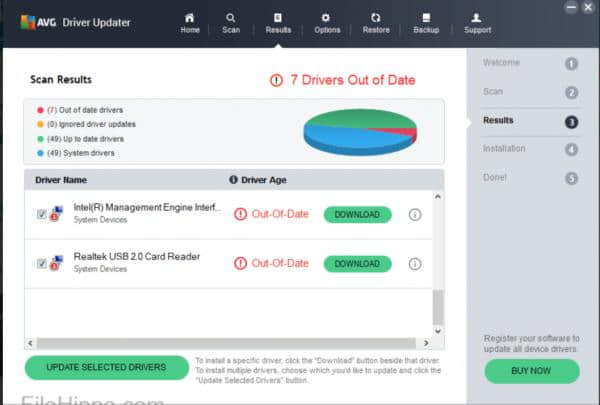Screen dimensions: 600x405
Task: Click the driver list scroll up arrow
Action: (x=437, y=198)
